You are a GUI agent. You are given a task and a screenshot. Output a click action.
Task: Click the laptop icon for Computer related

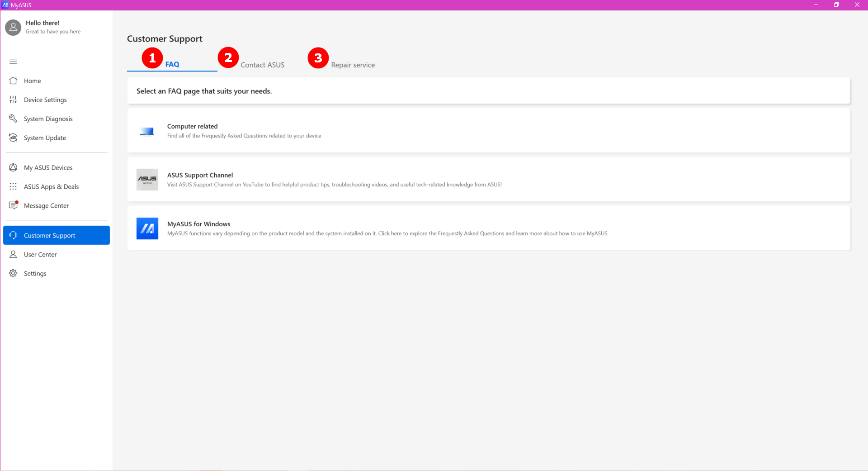pyautogui.click(x=147, y=131)
